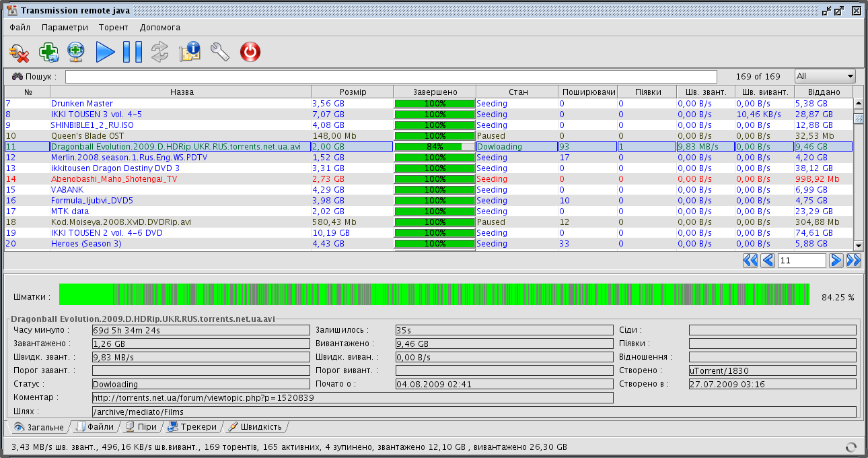This screenshot has width=868, height=458.
Task: Start torrent with blue play button
Action: coord(105,53)
